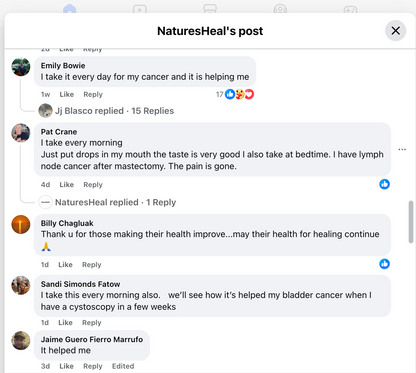This screenshot has height=373, width=416.
Task: Expand NaturesHeal's 1 reply thread
Action: coord(115,202)
